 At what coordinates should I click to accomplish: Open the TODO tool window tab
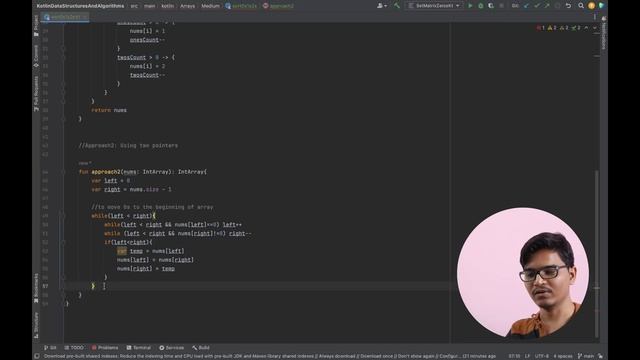click(74, 348)
